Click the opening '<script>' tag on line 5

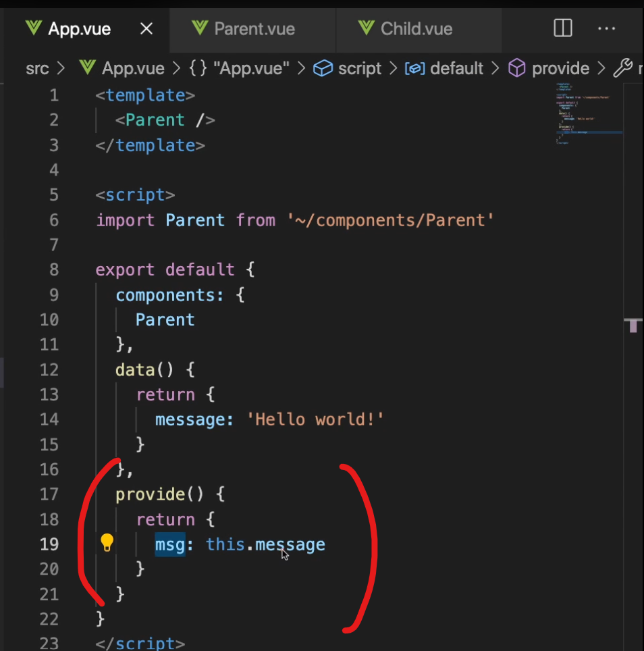pos(135,195)
